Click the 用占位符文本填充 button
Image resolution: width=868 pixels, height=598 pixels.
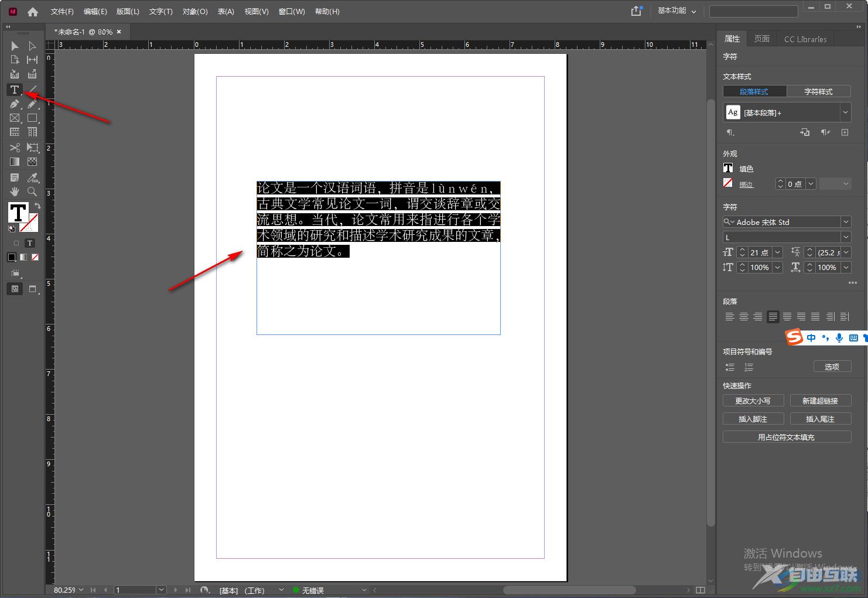tap(787, 437)
